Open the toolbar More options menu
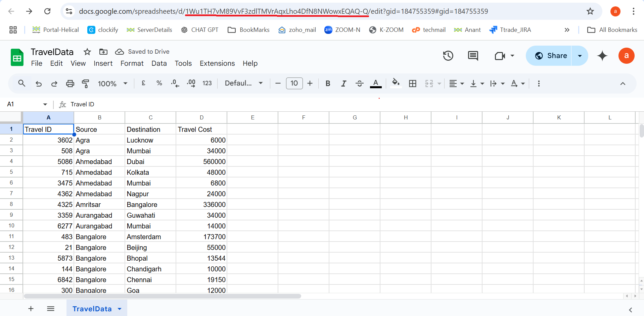This screenshot has height=316, width=644. [x=539, y=83]
